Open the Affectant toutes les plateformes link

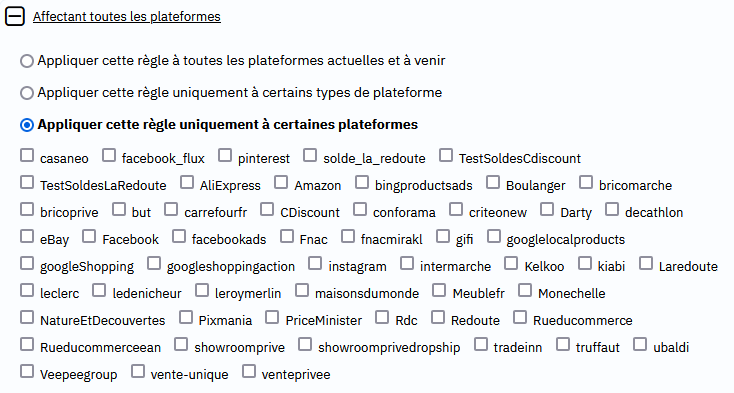[126, 16]
